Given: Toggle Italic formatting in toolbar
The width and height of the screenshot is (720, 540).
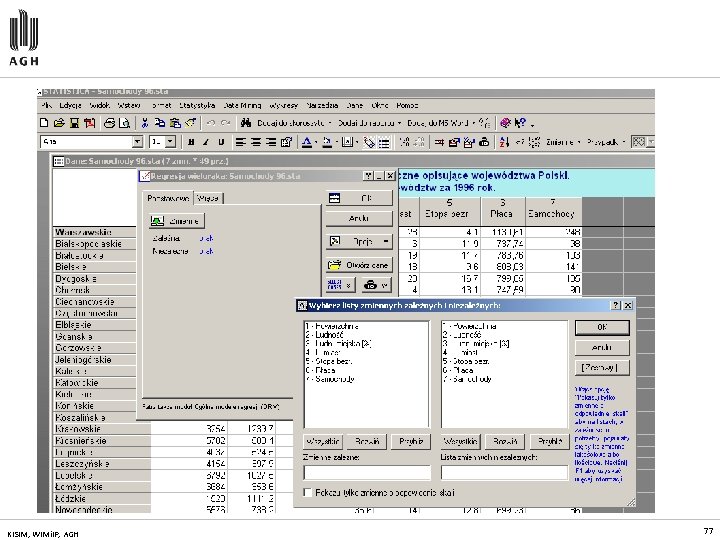Looking at the screenshot, I should coord(206,142).
